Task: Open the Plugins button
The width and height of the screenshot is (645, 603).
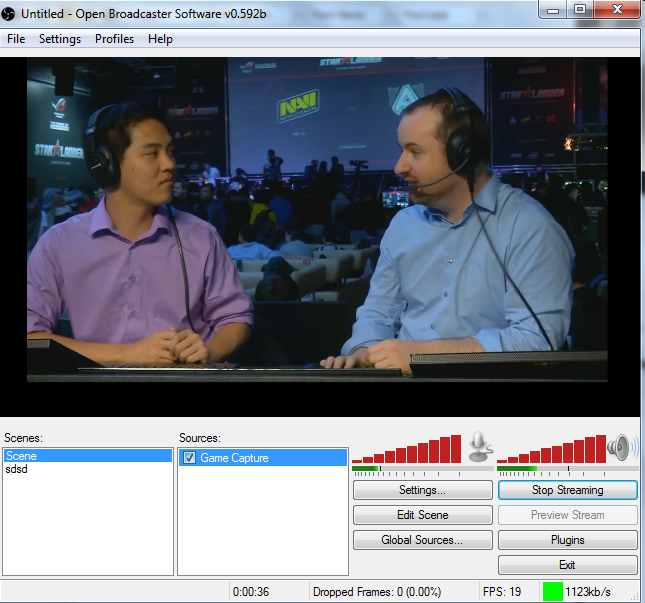Action: click(567, 540)
